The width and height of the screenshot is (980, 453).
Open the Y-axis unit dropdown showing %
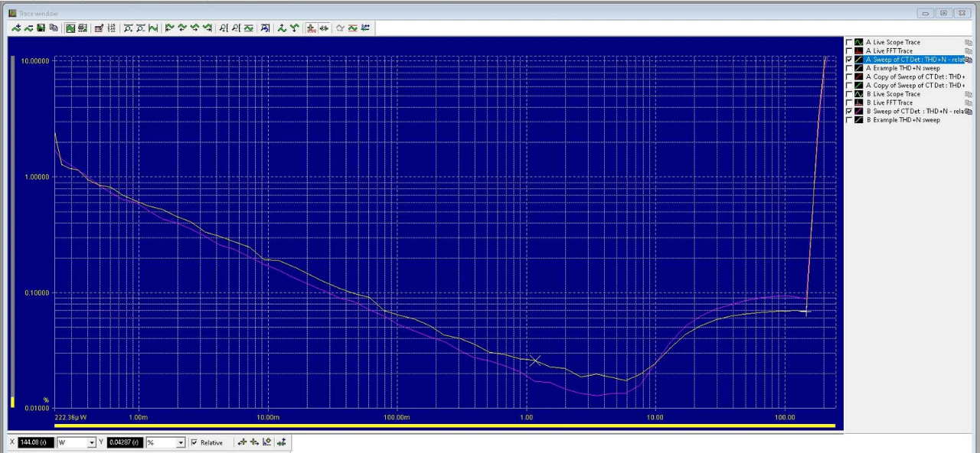click(181, 442)
